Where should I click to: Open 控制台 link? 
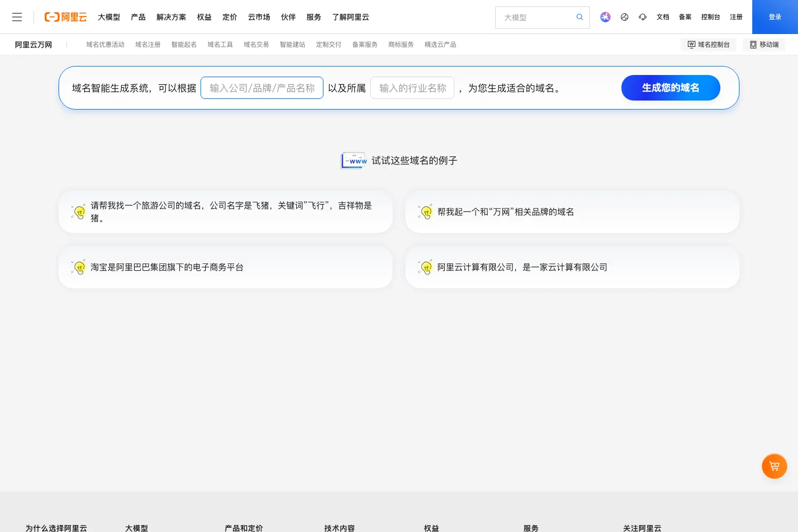pyautogui.click(x=711, y=17)
